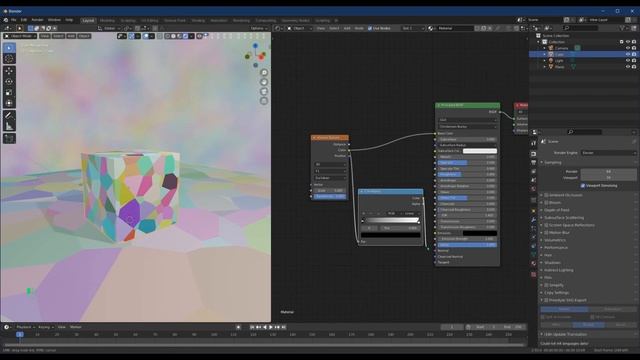Expand the Subsurface Scattering panel
This screenshot has height=360, width=640.
point(564,218)
